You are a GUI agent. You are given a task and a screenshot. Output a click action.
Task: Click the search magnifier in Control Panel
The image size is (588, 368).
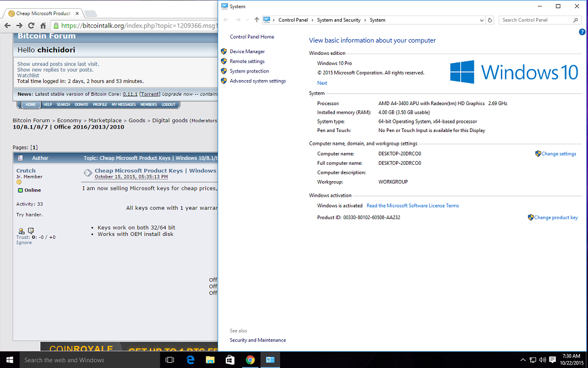point(576,20)
